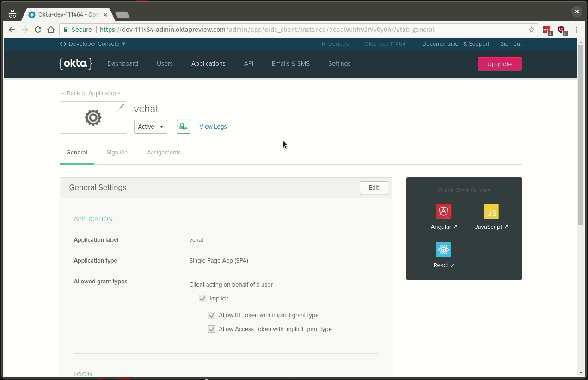This screenshot has width=588, height=380.
Task: Toggle the Implicit grant checkbox
Action: [202, 299]
